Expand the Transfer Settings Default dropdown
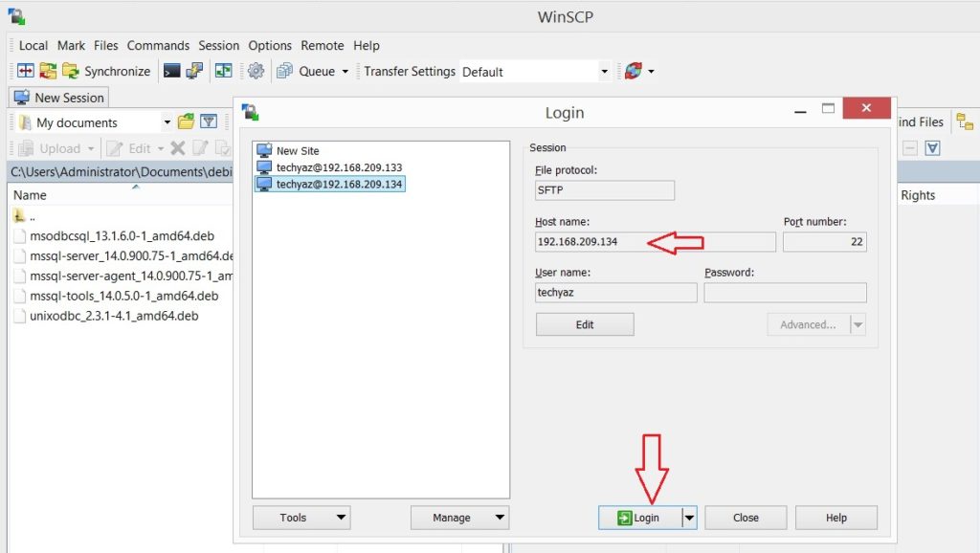The width and height of the screenshot is (980, 553). click(x=604, y=72)
